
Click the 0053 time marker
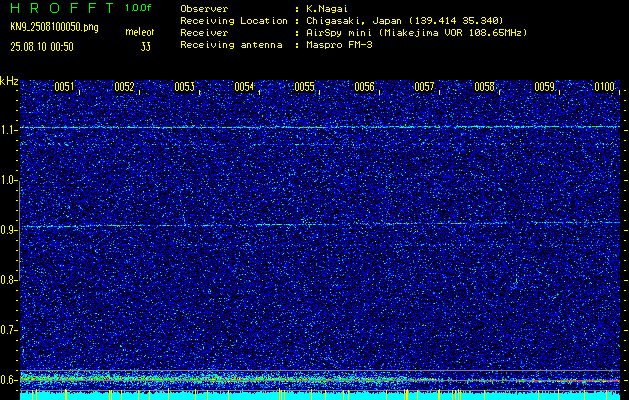185,87
